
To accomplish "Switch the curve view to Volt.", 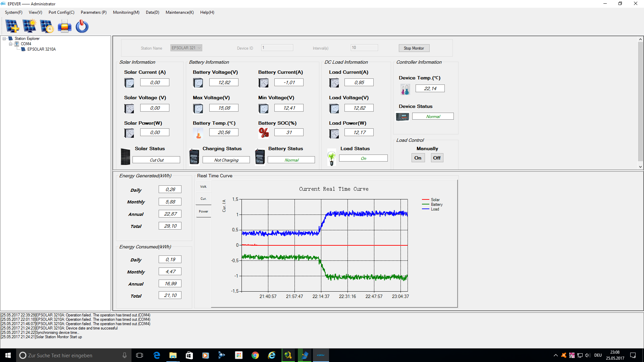I will (x=203, y=187).
